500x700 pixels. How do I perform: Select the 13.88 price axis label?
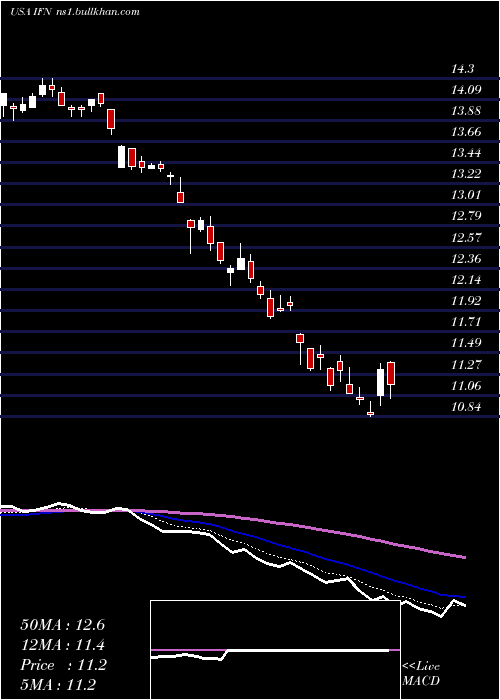tap(466, 111)
